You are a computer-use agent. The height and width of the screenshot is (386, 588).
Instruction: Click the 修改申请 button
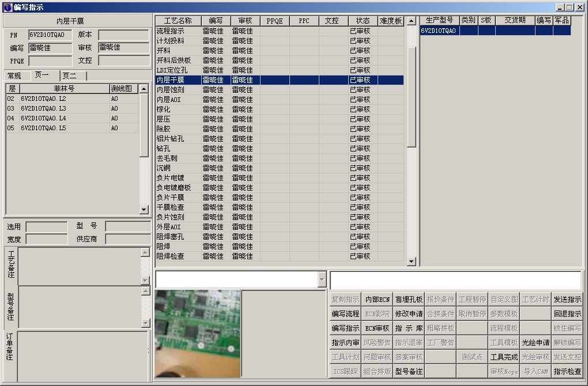[409, 313]
